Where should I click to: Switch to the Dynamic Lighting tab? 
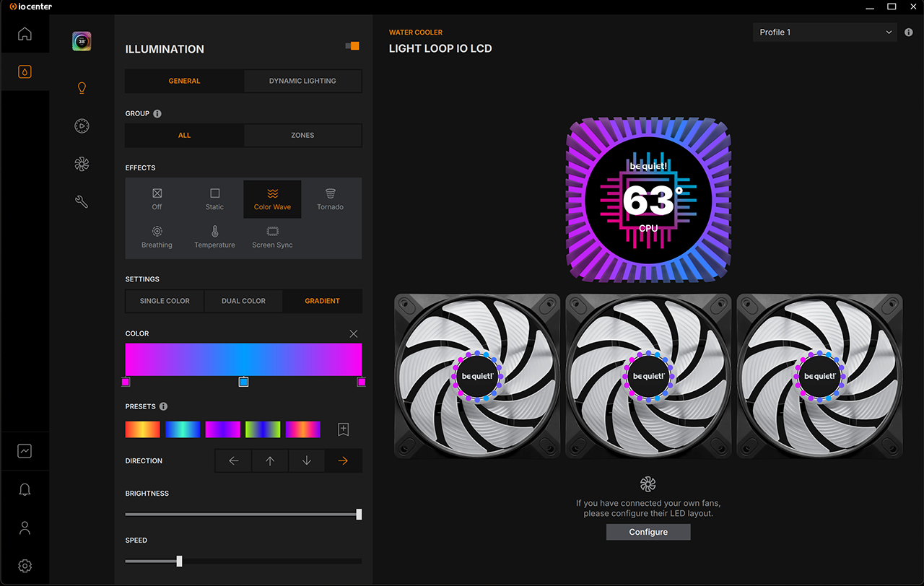coord(302,81)
